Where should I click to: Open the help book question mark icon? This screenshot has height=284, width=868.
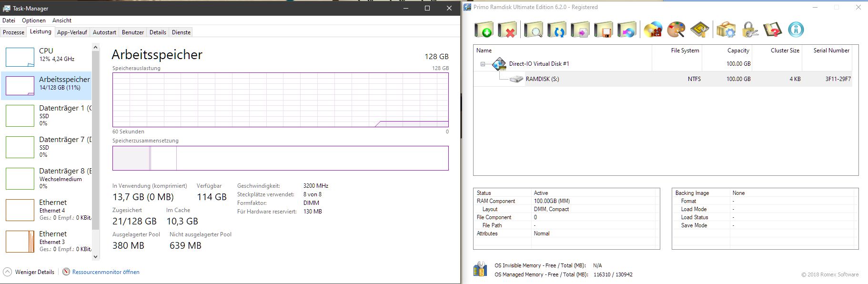772,30
